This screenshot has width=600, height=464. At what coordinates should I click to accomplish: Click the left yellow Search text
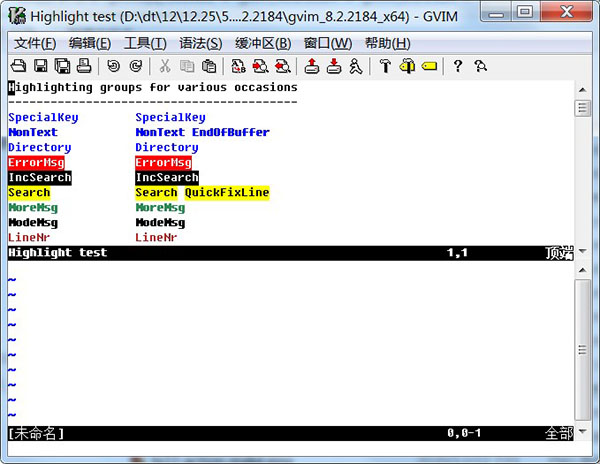coord(29,192)
